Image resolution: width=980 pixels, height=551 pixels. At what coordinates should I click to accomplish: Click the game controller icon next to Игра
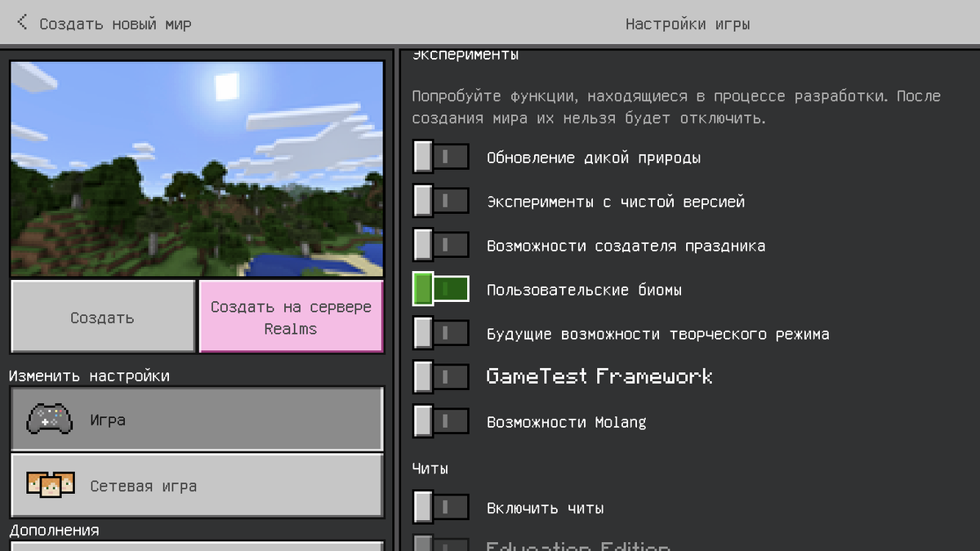pos(50,420)
